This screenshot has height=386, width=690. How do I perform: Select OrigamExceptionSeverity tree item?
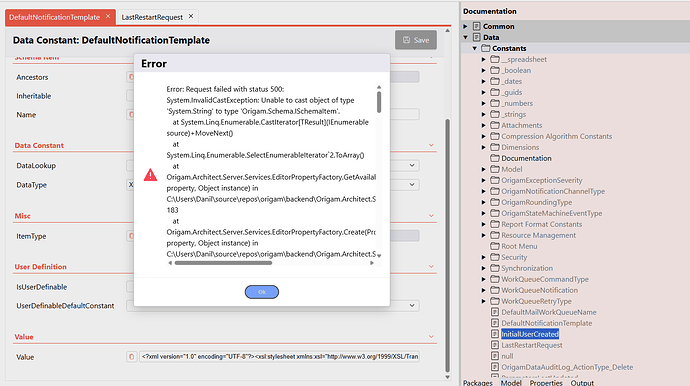pos(542,180)
